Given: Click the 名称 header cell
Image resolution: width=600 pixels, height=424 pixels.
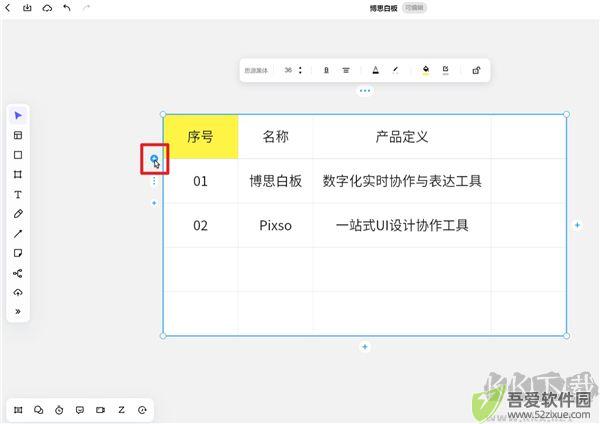Looking at the screenshot, I should (x=275, y=137).
